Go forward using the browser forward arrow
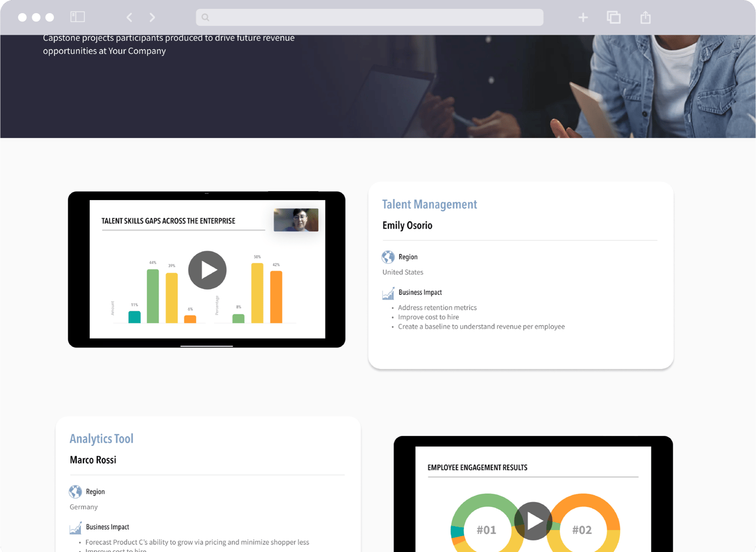The image size is (756, 552). (152, 18)
